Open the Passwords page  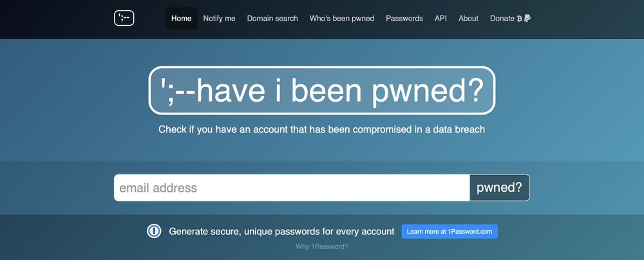click(x=404, y=19)
